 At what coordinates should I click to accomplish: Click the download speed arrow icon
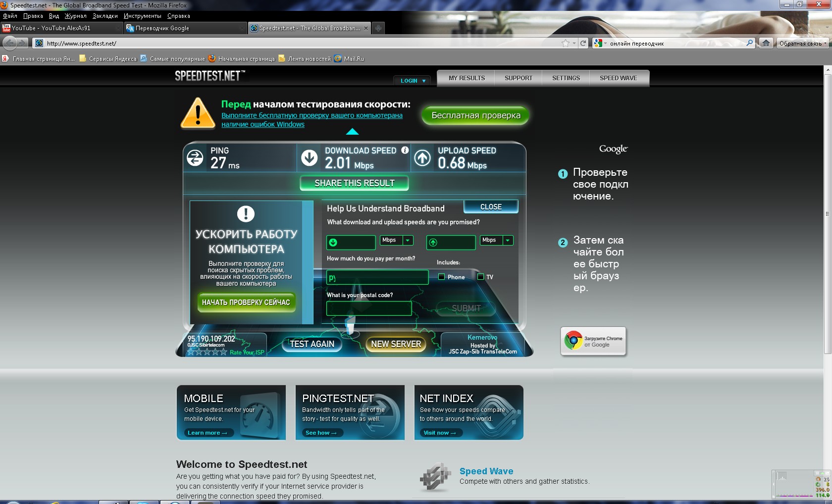[310, 158]
